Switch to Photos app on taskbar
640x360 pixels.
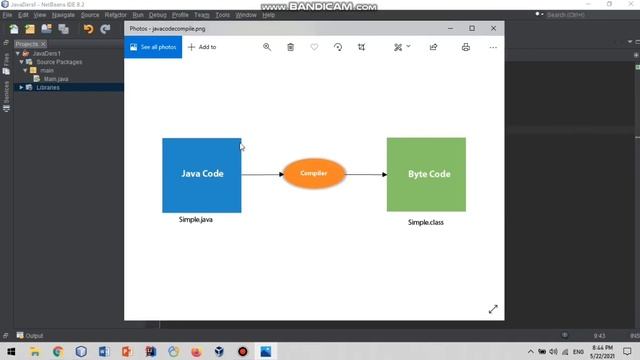coord(266,351)
